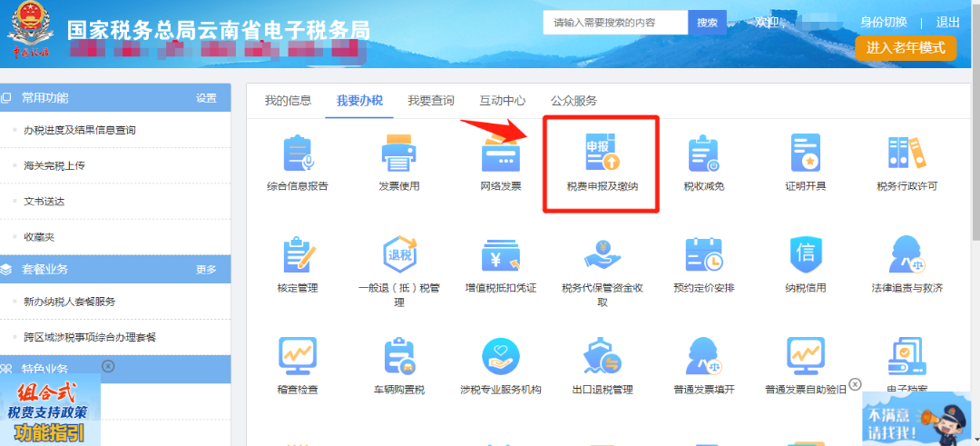This screenshot has width=980, height=446.
Task: Close the 不满意请找我 floating widget
Action: tap(856, 383)
